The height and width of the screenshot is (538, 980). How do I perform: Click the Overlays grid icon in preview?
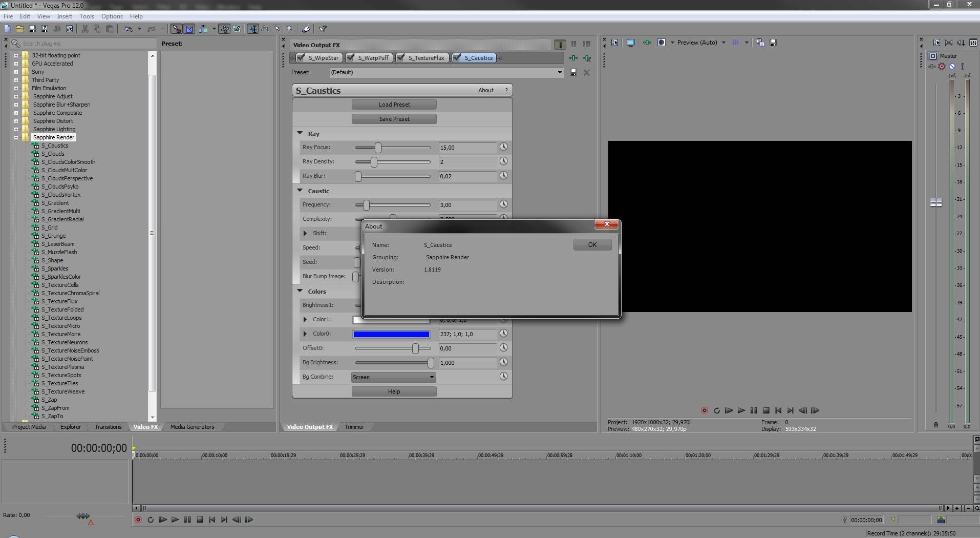click(736, 43)
